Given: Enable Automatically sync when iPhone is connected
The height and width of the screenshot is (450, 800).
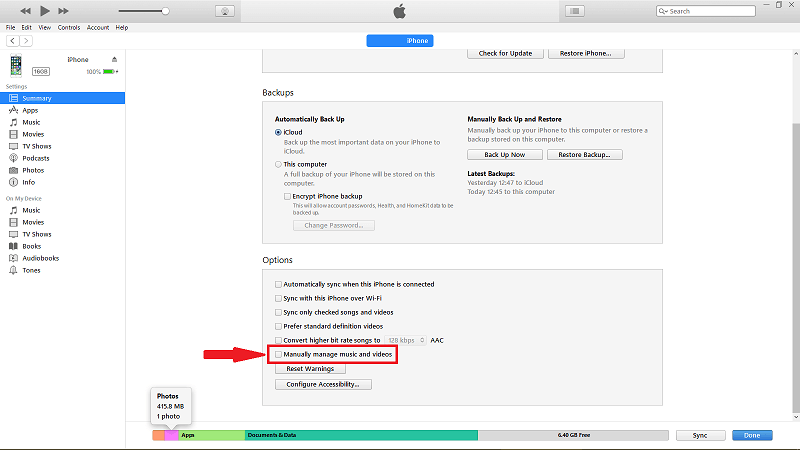Looking at the screenshot, I should click(278, 284).
